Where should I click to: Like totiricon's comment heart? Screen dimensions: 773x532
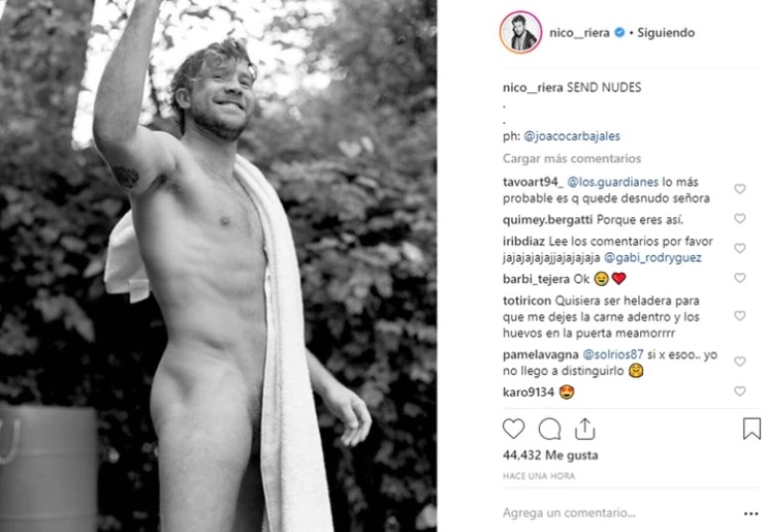739,316
